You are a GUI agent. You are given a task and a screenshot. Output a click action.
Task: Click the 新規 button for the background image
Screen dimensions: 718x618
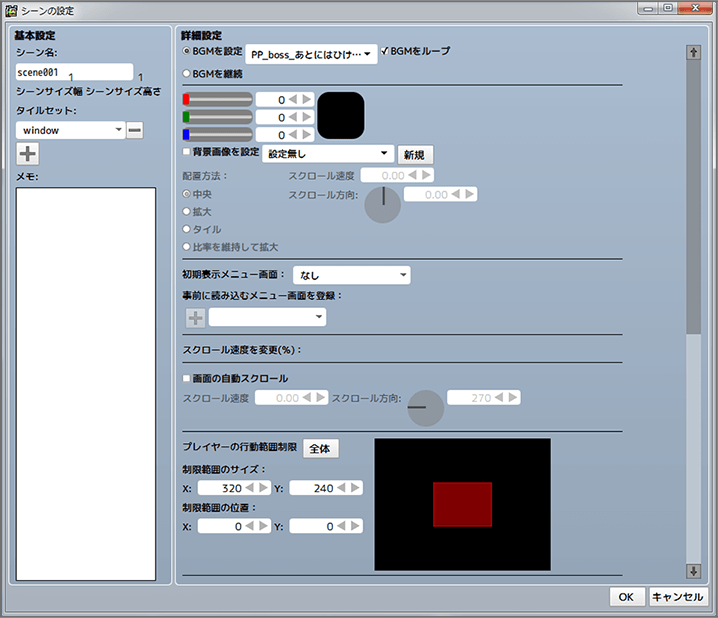pyautogui.click(x=415, y=155)
